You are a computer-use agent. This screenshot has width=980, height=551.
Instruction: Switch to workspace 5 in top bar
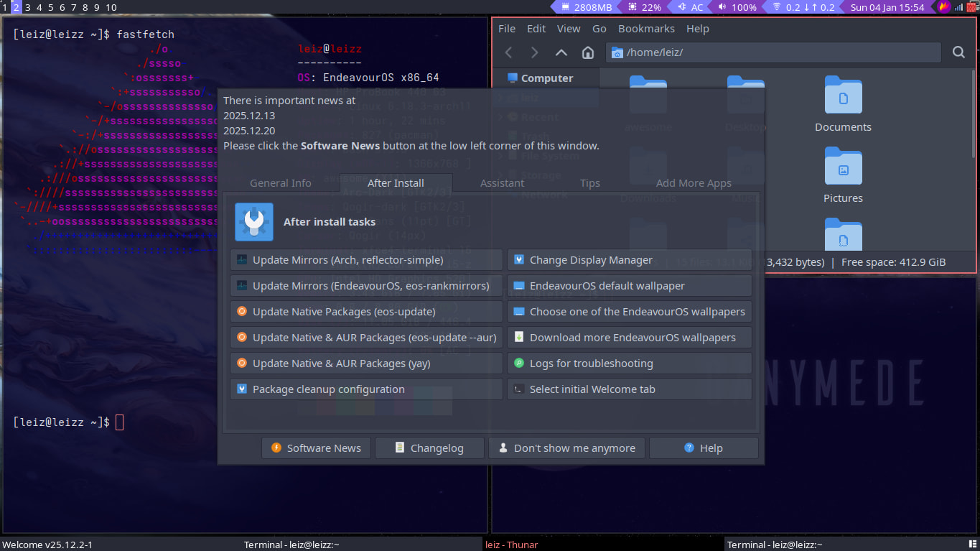point(51,7)
